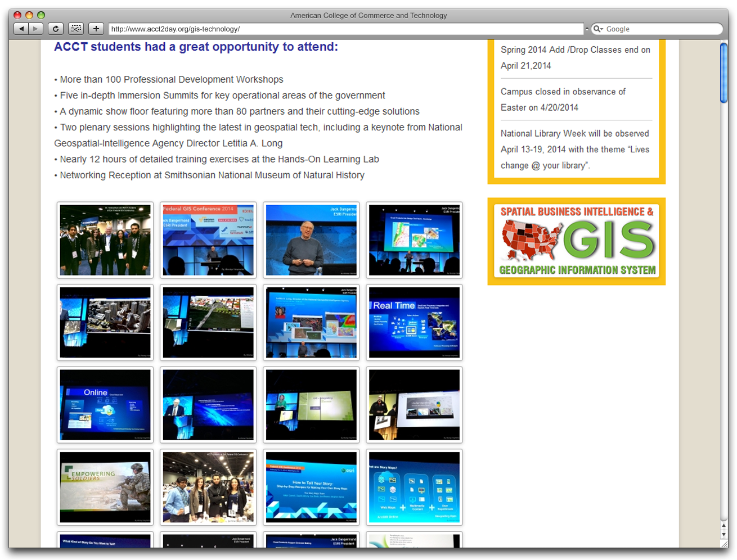The height and width of the screenshot is (560, 737).
Task: Go back with the browser back arrow
Action: (x=21, y=29)
